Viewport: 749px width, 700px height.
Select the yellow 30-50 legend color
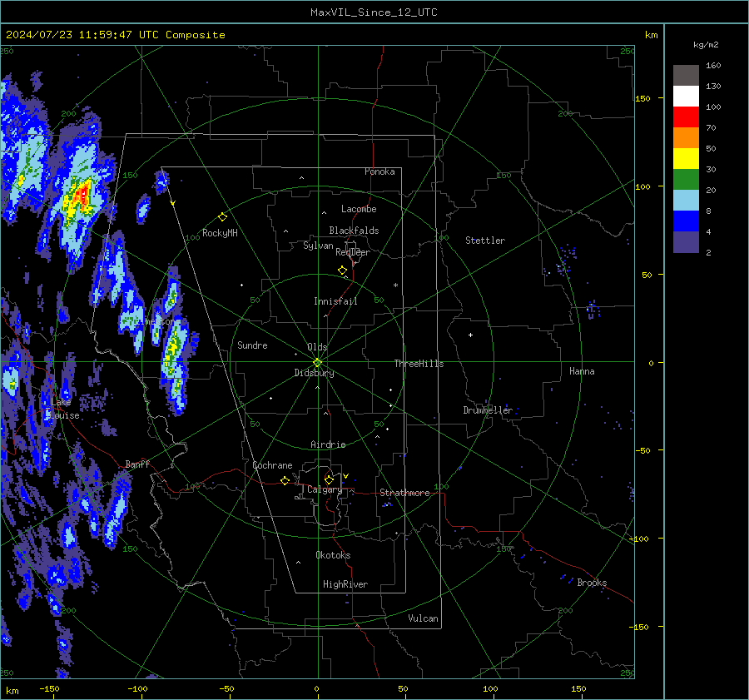pos(686,159)
